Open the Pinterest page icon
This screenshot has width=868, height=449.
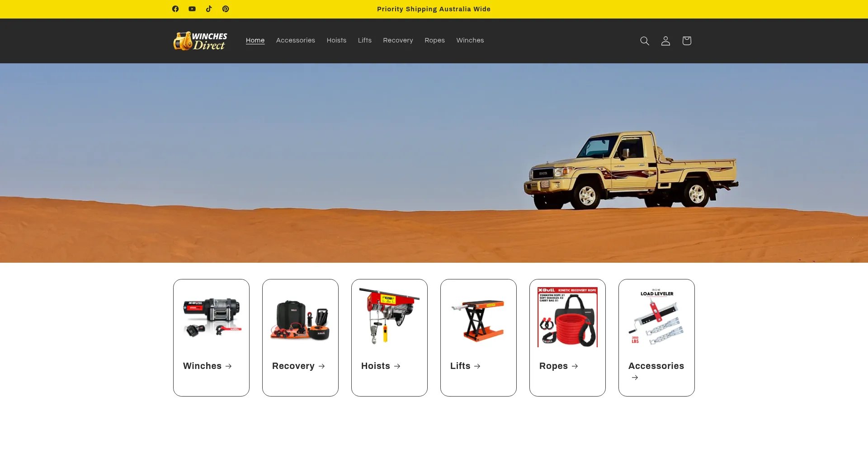coord(226,9)
